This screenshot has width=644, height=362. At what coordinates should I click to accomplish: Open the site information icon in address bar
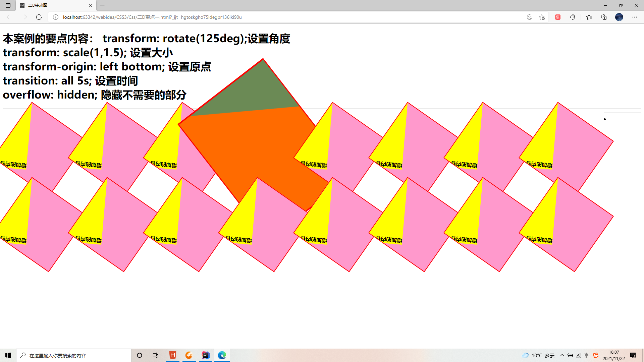[x=55, y=17]
